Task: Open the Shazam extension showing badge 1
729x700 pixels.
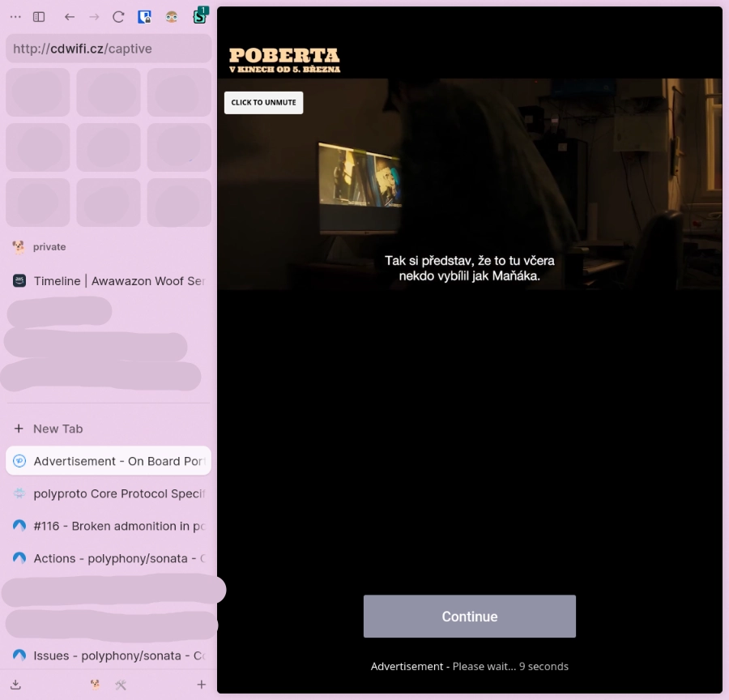Action: [199, 16]
